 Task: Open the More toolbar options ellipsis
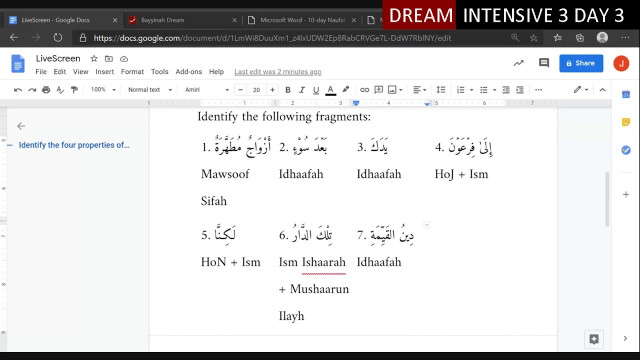coord(538,90)
